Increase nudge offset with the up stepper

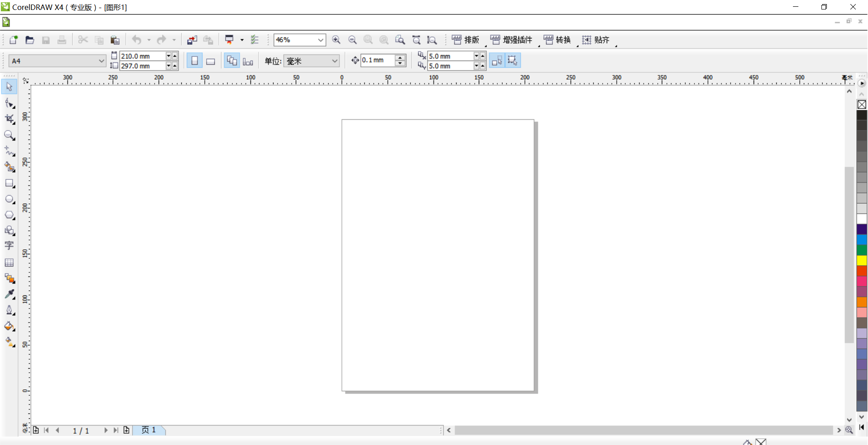pyautogui.click(x=400, y=57)
